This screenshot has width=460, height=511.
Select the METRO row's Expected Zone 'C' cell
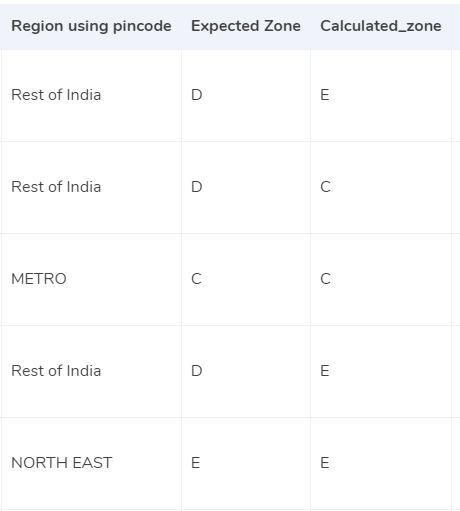[x=246, y=279]
